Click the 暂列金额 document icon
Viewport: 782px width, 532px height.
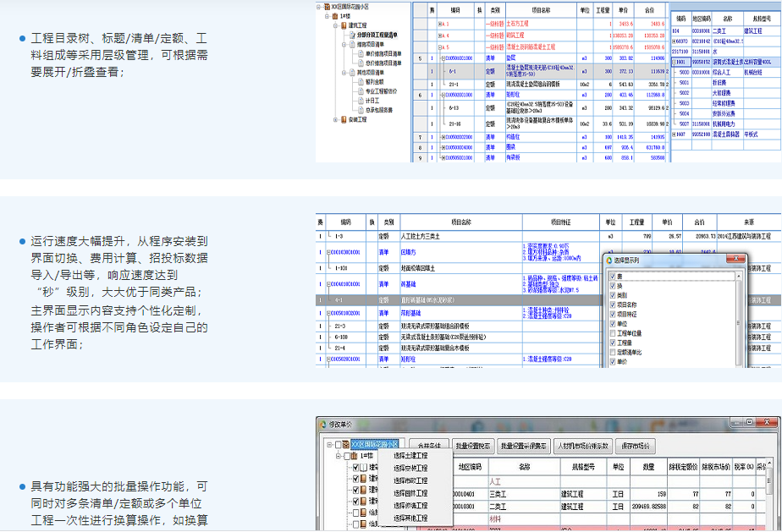(x=360, y=82)
